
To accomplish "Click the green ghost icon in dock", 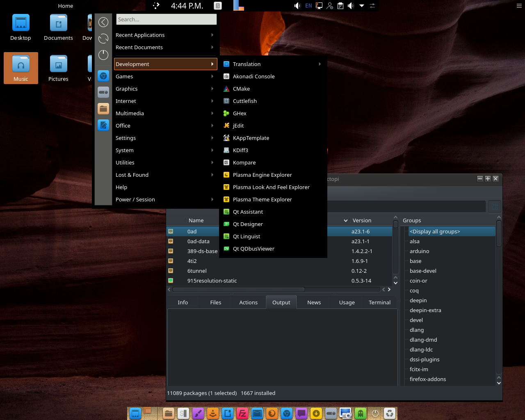I will point(361,413).
